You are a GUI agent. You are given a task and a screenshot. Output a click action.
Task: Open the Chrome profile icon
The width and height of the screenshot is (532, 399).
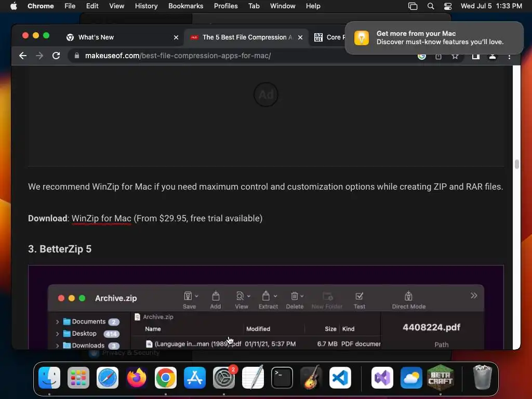click(493, 56)
